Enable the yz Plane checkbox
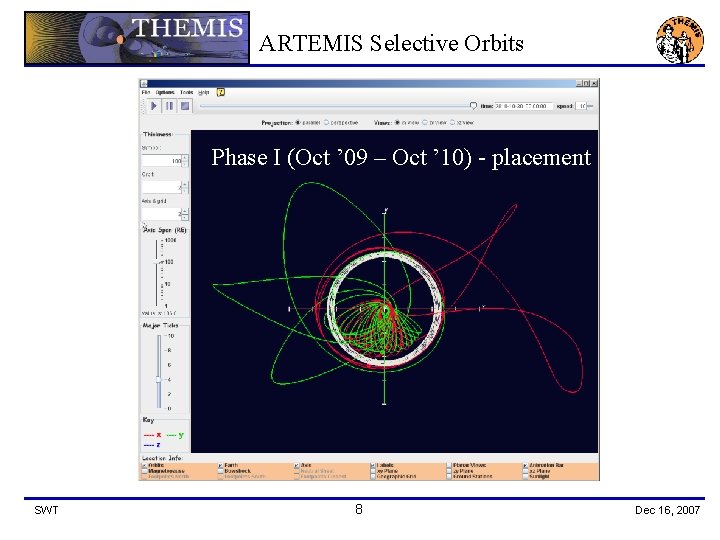The height and width of the screenshot is (540, 720). [449, 471]
